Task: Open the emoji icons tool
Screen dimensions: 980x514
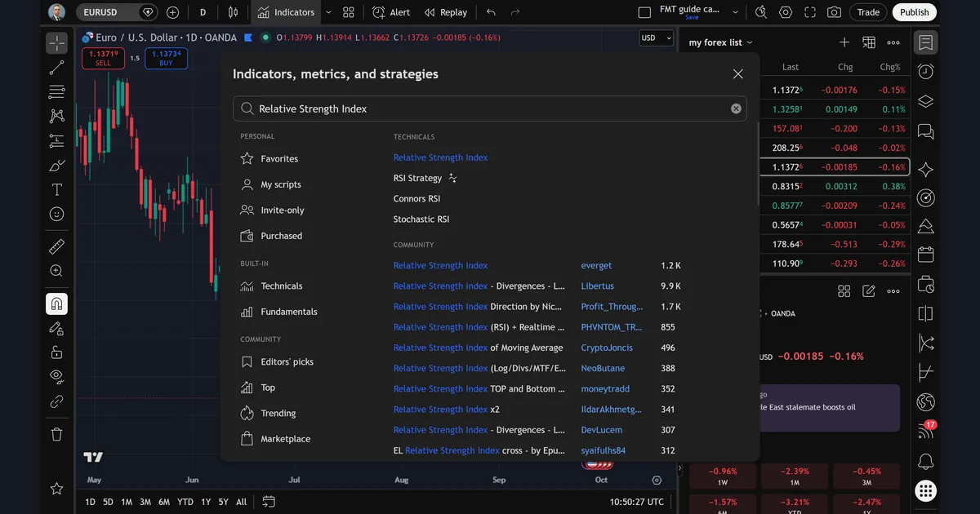Action: pyautogui.click(x=56, y=214)
